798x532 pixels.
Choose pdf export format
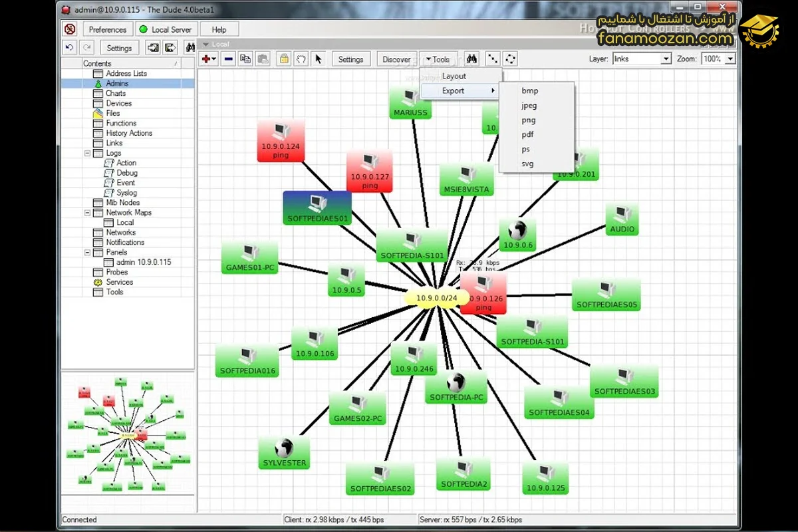[537, 134]
